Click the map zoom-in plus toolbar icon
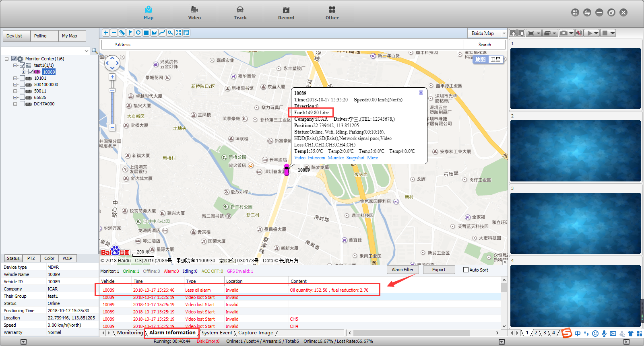Image resolution: width=644 pixels, height=346 pixels. click(106, 33)
